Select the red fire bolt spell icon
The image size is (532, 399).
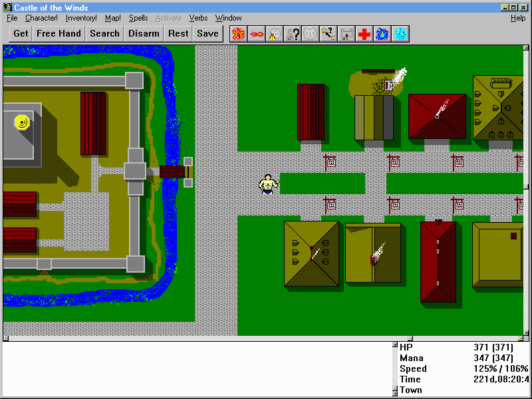tap(256, 34)
